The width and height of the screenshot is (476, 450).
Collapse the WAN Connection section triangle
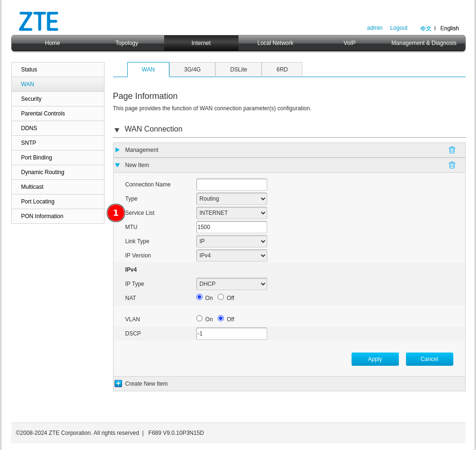(117, 130)
